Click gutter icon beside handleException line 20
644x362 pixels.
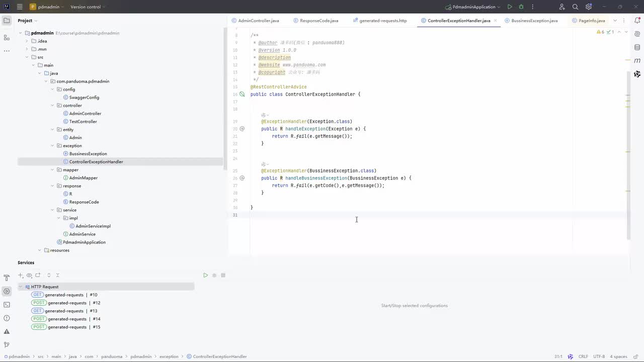coord(242,129)
